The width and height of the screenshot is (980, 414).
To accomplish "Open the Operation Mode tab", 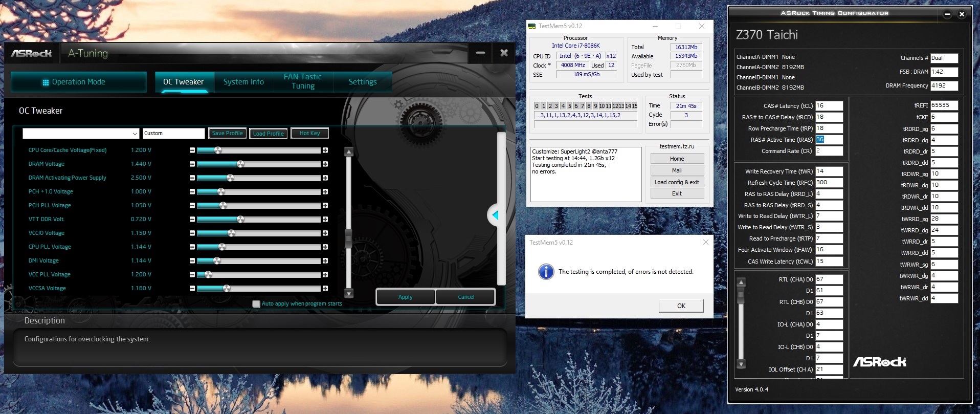I will [x=79, y=82].
